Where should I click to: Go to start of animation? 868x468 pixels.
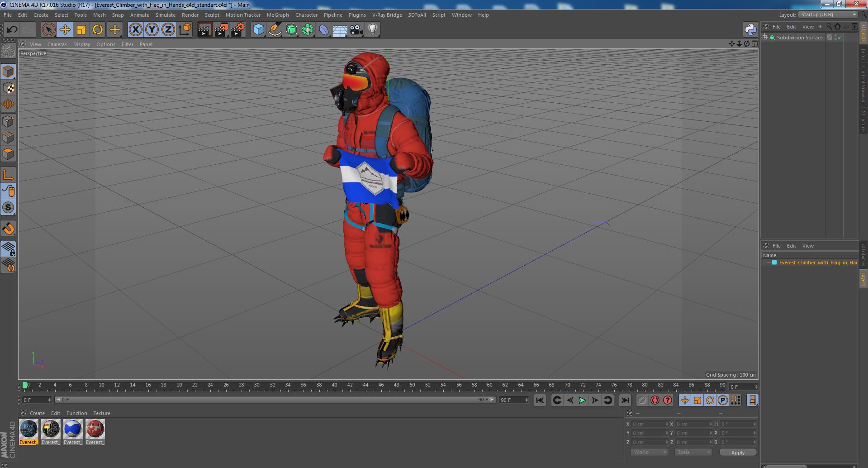[540, 400]
